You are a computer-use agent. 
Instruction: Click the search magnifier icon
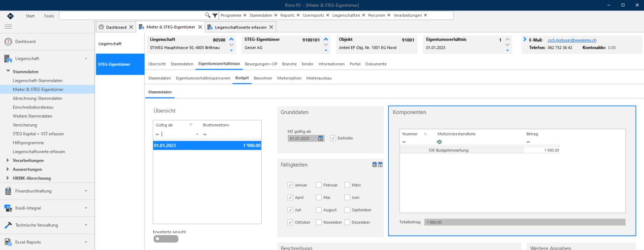point(208,15)
